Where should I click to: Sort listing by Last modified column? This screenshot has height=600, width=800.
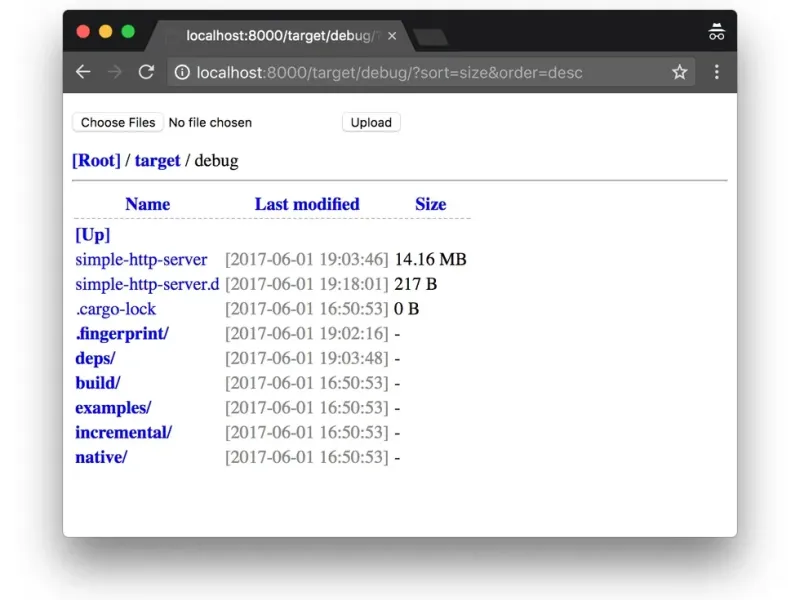point(307,204)
